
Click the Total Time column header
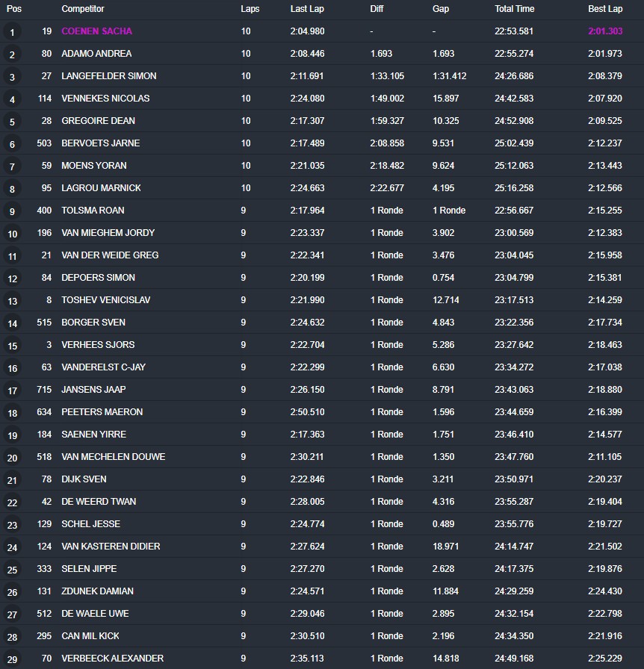tap(514, 9)
